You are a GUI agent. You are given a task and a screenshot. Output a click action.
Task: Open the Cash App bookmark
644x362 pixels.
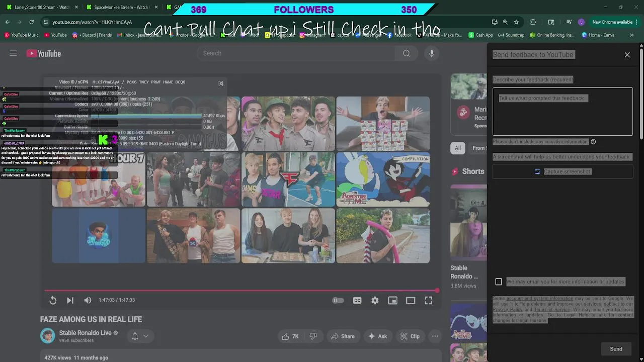tap(480, 35)
